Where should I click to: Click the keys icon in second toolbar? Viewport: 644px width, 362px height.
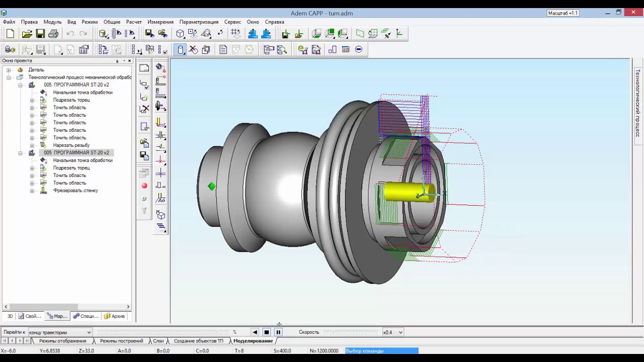10,49
